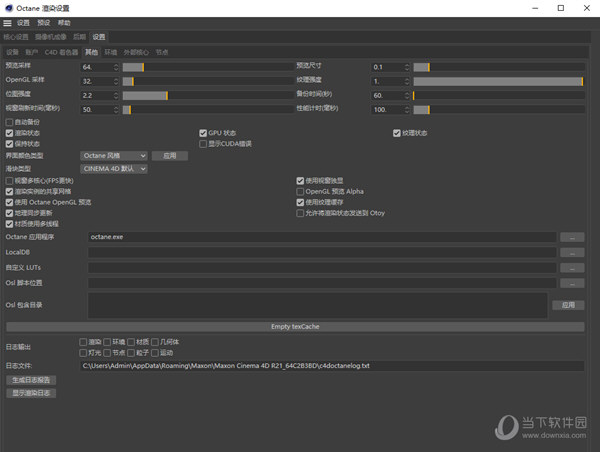Open the 预设 menu

pos(44,23)
